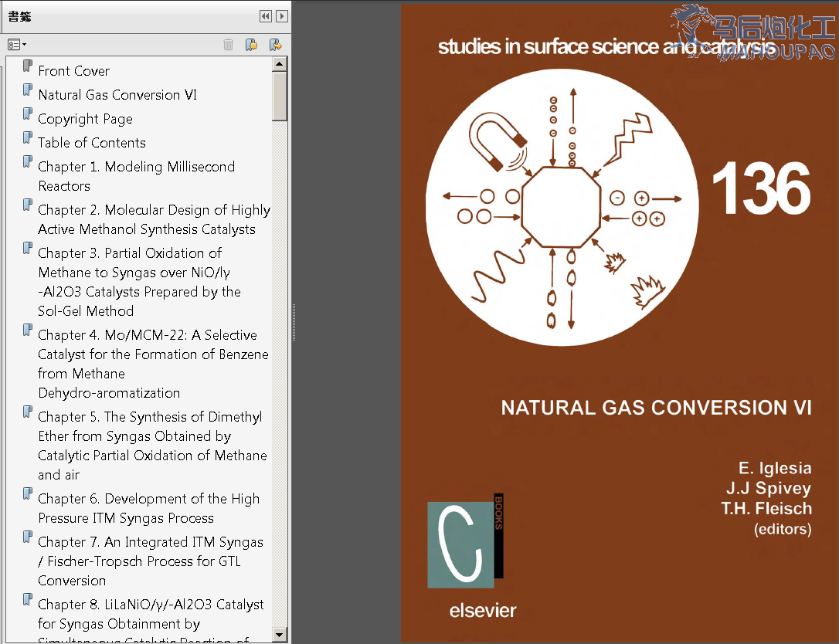
Task: Click the new bookmark icon
Action: click(x=252, y=45)
